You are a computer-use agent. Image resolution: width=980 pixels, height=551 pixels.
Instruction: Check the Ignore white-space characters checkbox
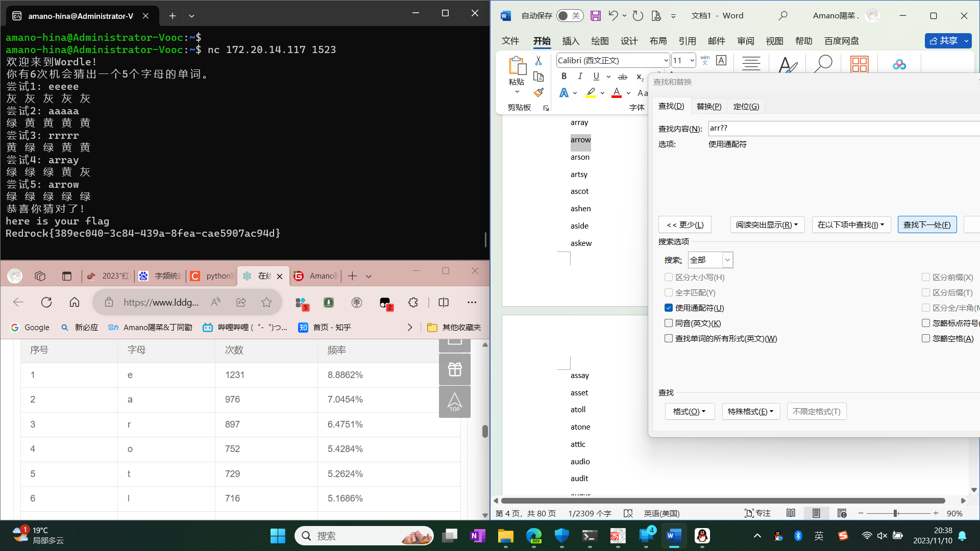pyautogui.click(x=926, y=339)
